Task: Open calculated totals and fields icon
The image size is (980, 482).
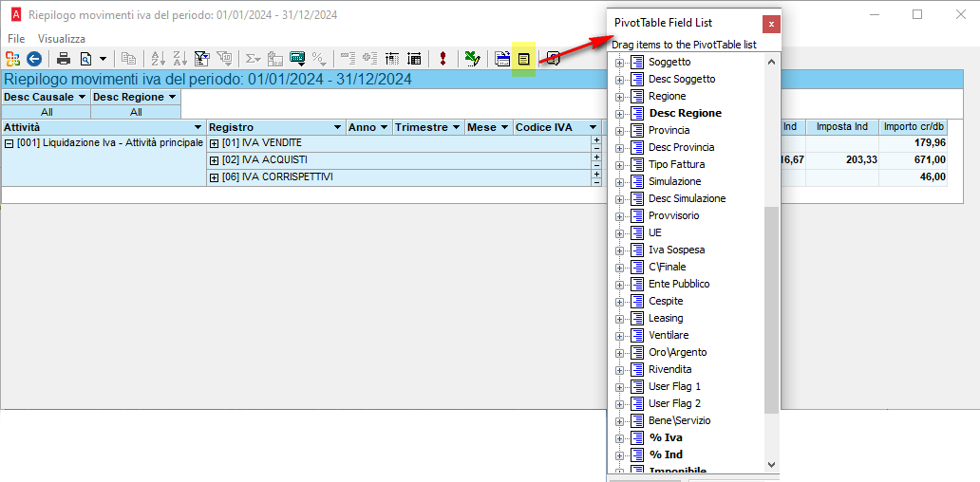Action: click(297, 59)
